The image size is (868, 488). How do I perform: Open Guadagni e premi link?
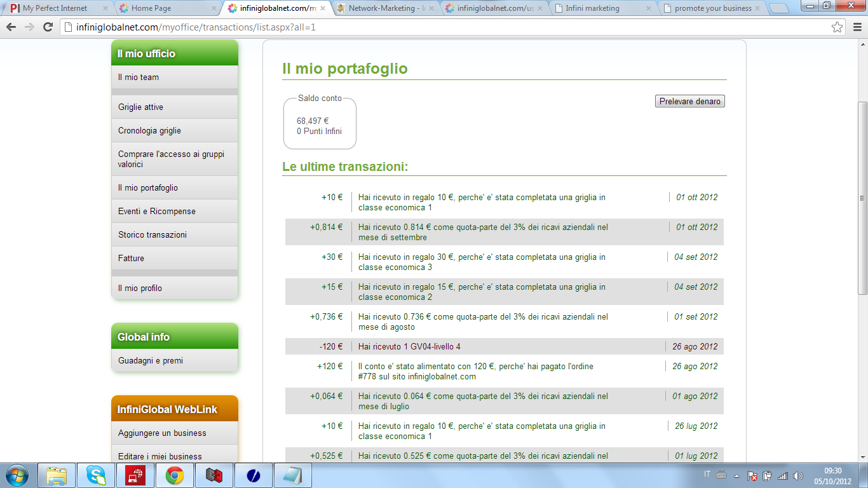pos(151,360)
